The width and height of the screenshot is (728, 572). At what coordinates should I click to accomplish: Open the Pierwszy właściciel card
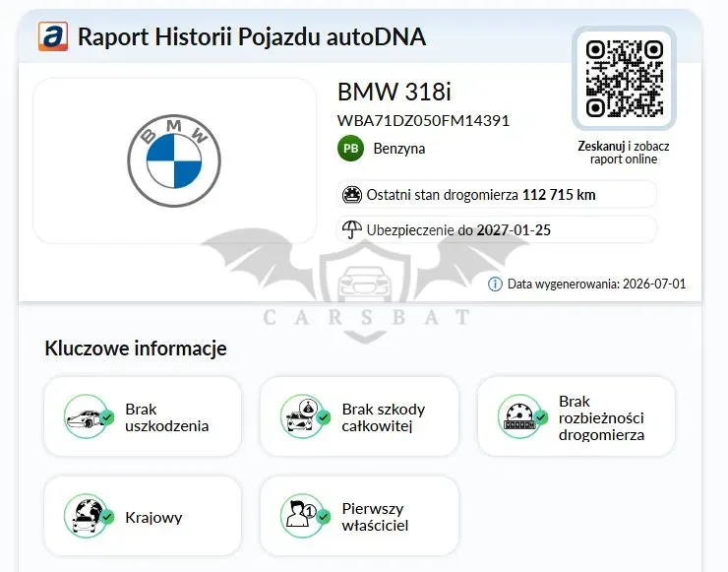click(359, 516)
